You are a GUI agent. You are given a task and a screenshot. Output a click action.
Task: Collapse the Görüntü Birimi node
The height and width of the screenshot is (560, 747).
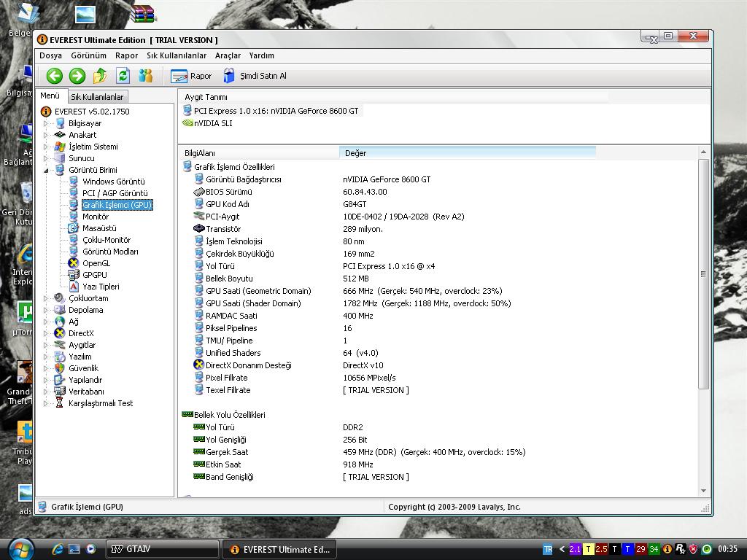tap(46, 170)
